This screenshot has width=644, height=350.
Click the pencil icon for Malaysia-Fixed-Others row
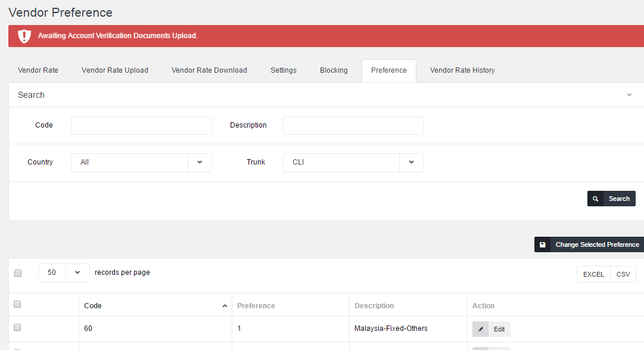481,329
